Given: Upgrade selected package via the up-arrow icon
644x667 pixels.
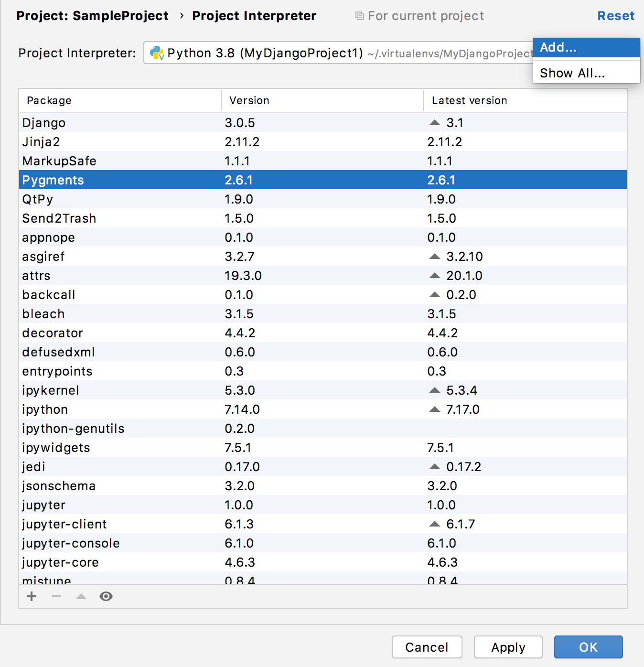Looking at the screenshot, I should tap(81, 596).
